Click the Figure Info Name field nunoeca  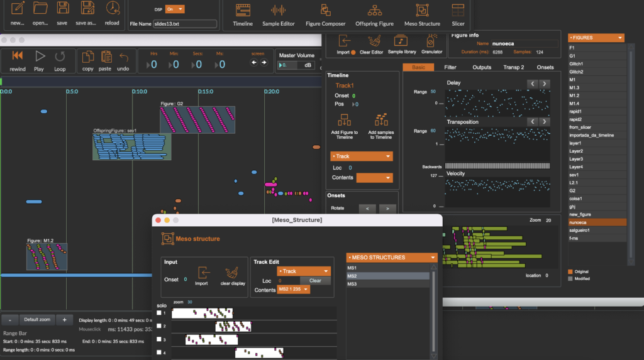pos(525,43)
